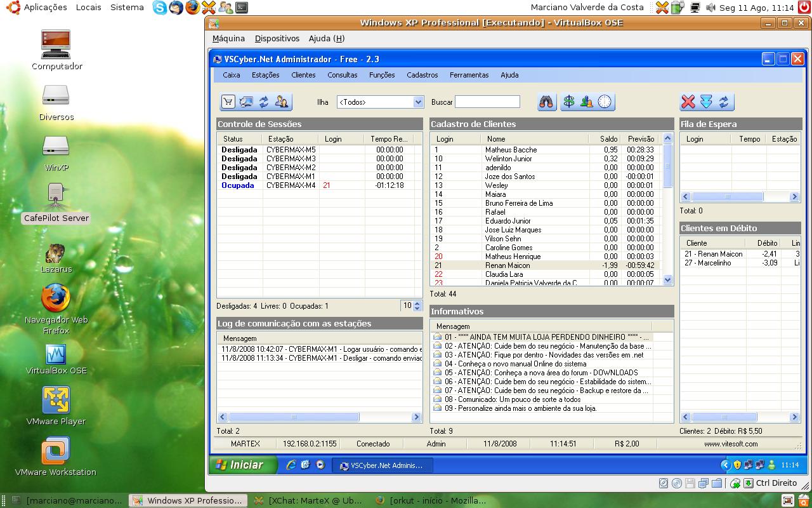Image resolution: width=812 pixels, height=508 pixels.
Task: Open the Caixa menu
Action: pos(232,75)
